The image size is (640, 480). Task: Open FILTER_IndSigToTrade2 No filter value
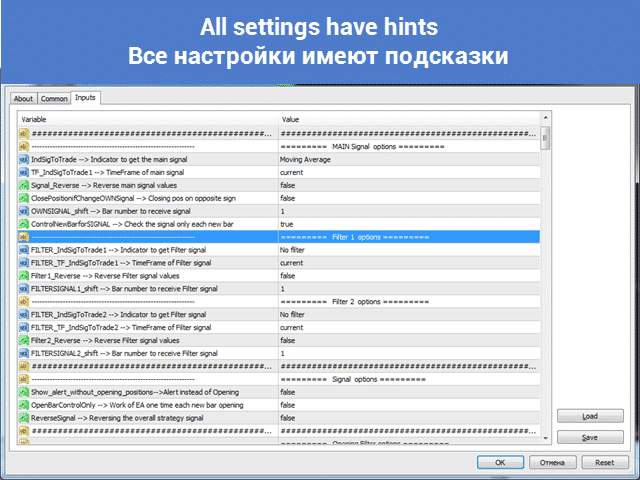tap(408, 314)
